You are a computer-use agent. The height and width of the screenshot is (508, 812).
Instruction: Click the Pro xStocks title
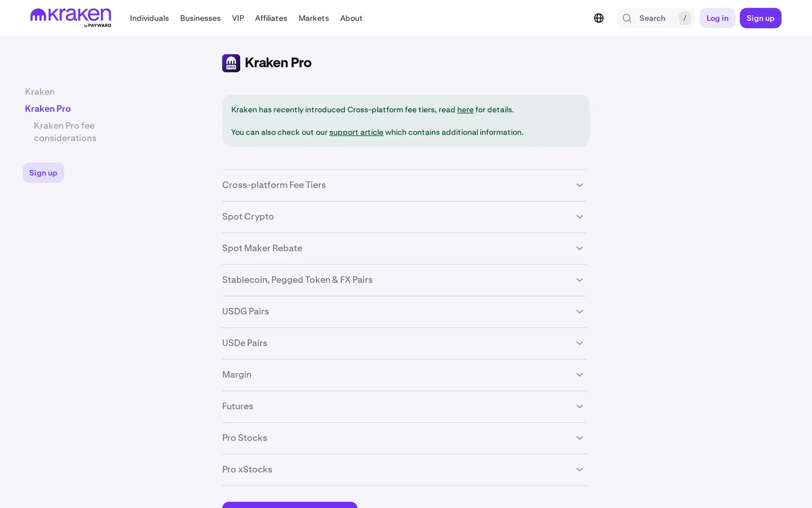tap(247, 470)
